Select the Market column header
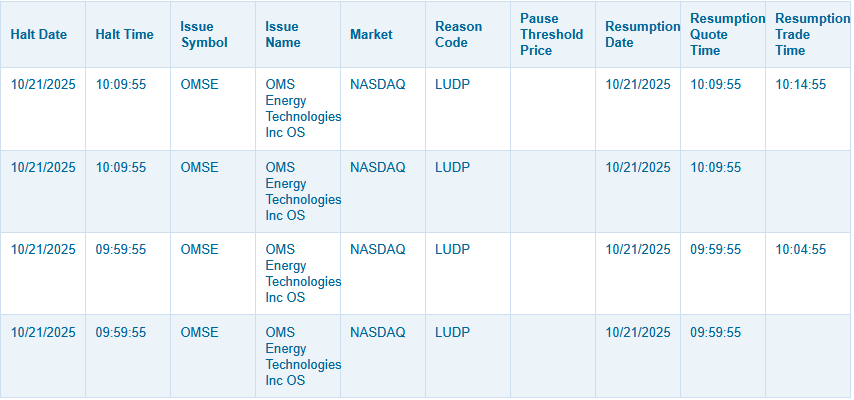 point(371,34)
